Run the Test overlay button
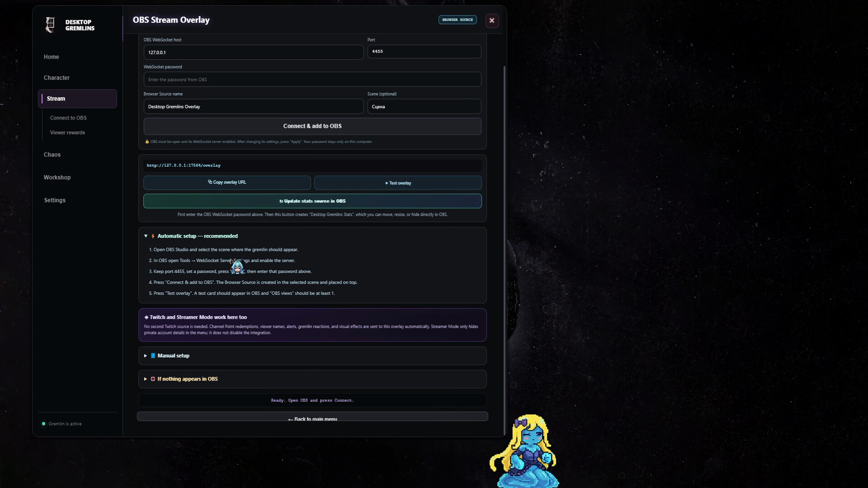868x488 pixels. pos(398,183)
